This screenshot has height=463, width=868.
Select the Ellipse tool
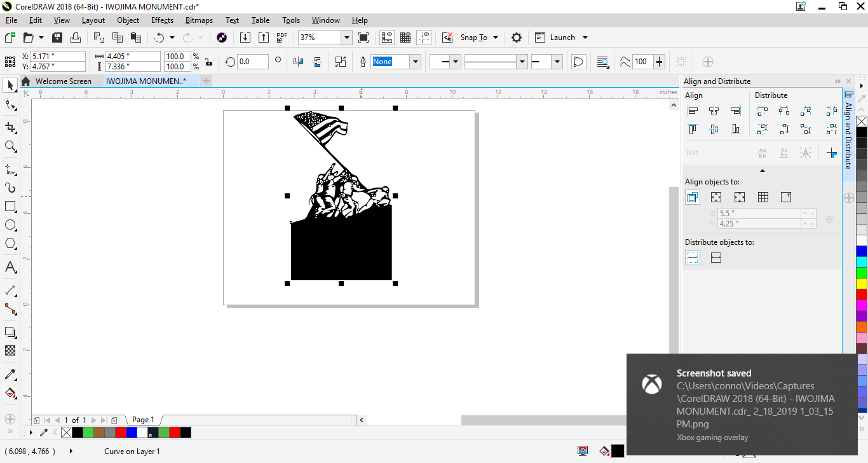pyautogui.click(x=10, y=225)
